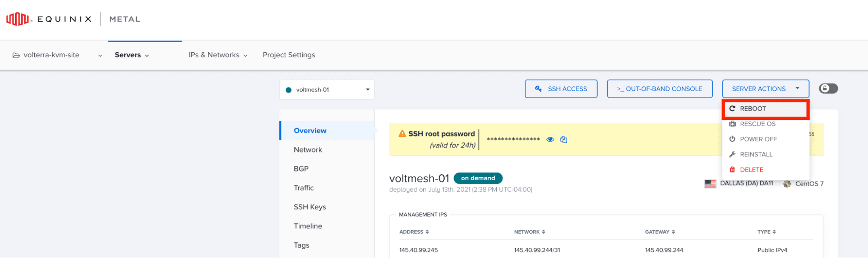Choose Power Off from server actions

coord(766,139)
